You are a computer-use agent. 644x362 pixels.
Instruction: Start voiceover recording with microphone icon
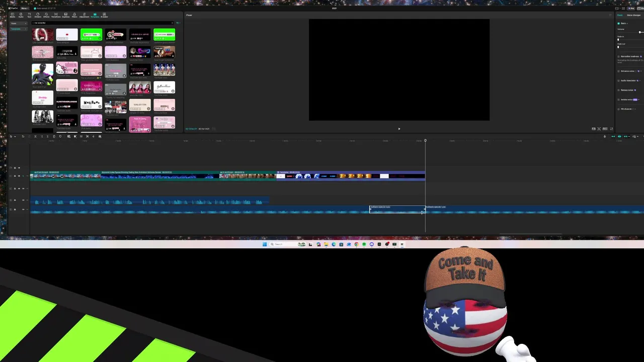[605, 136]
